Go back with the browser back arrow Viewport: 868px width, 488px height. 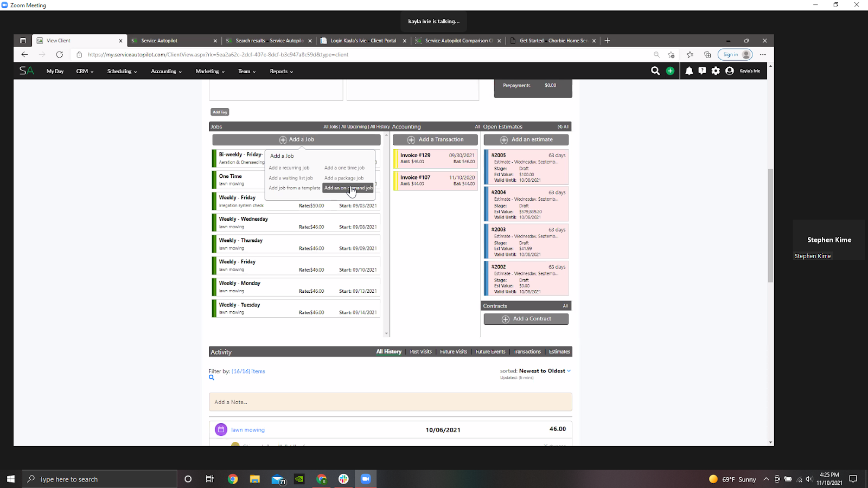pyautogui.click(x=24, y=55)
